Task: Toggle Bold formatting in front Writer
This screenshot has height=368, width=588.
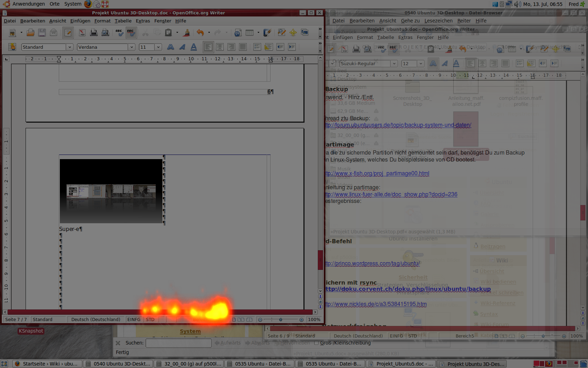Action: point(170,47)
